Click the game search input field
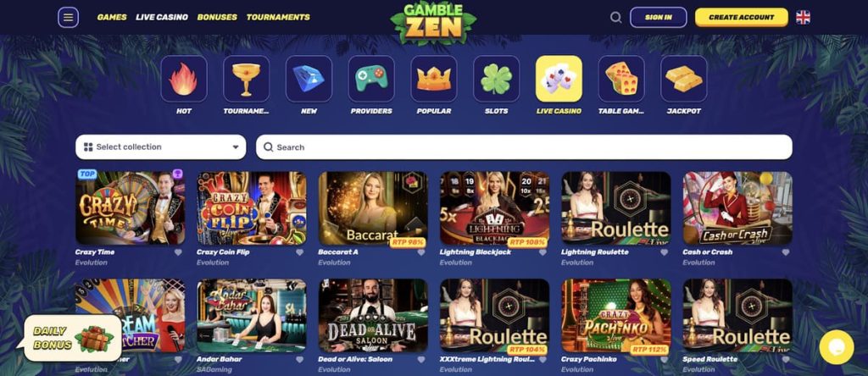The height and width of the screenshot is (376, 868). pyautogui.click(x=524, y=147)
